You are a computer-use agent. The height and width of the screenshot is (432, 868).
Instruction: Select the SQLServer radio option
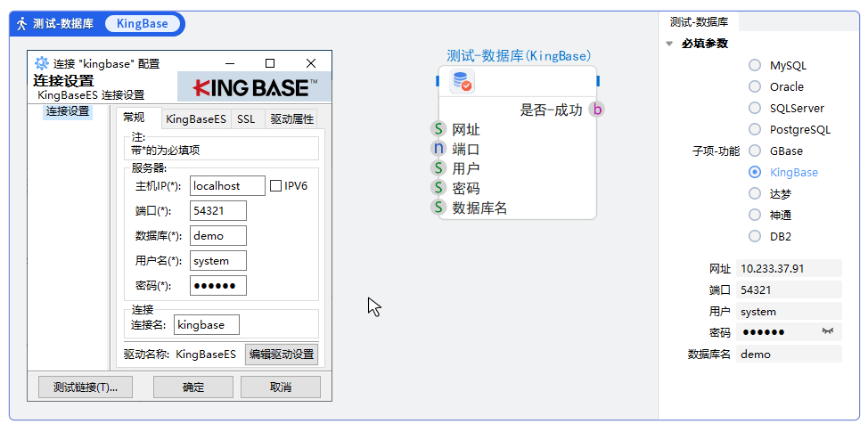[755, 108]
